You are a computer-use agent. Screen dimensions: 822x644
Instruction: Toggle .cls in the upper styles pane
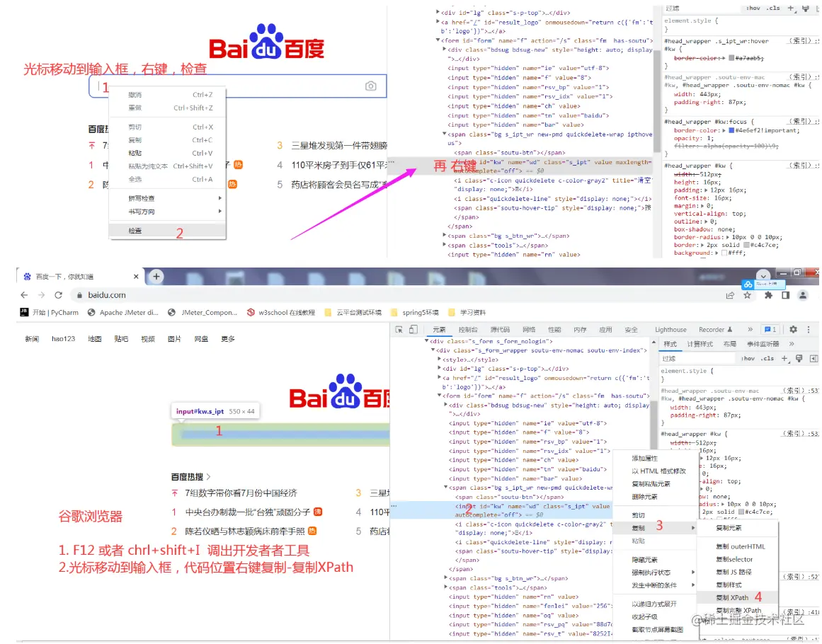[x=773, y=8]
